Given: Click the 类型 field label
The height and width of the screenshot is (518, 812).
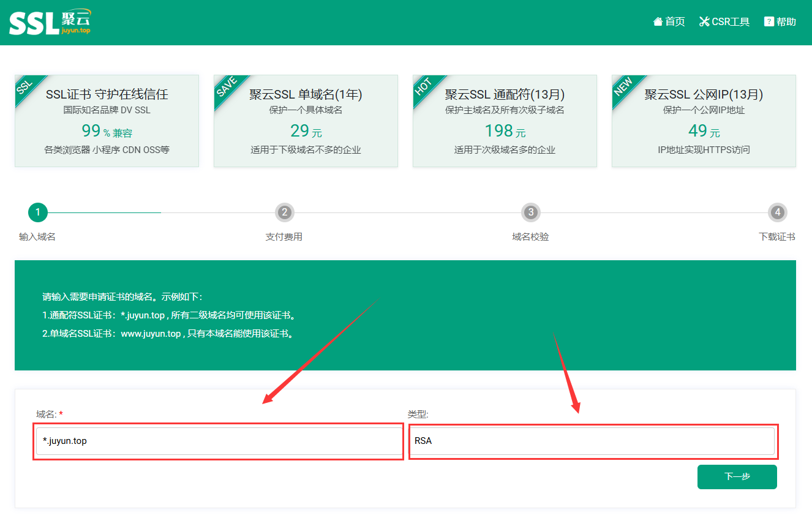Looking at the screenshot, I should pos(418,415).
